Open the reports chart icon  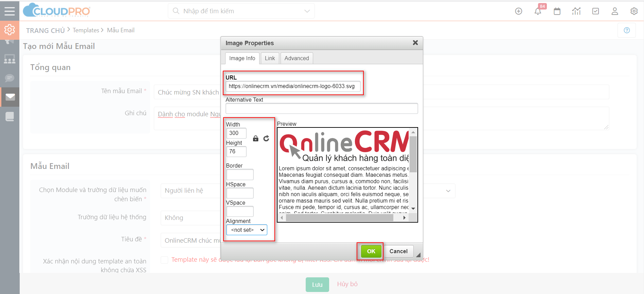pyautogui.click(x=576, y=11)
